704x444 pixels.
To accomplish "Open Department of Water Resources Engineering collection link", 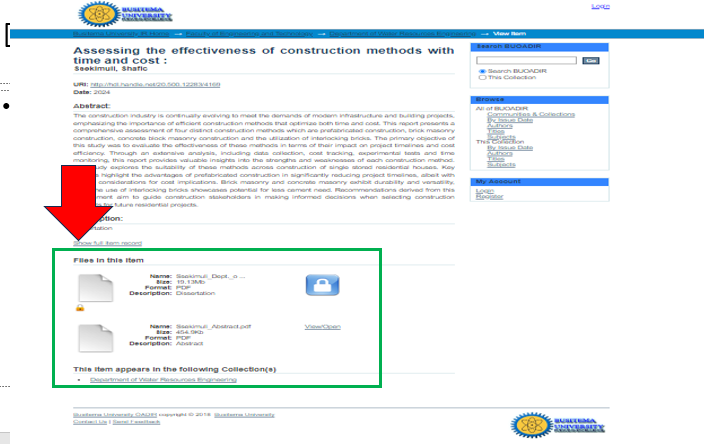I will 163,380.
